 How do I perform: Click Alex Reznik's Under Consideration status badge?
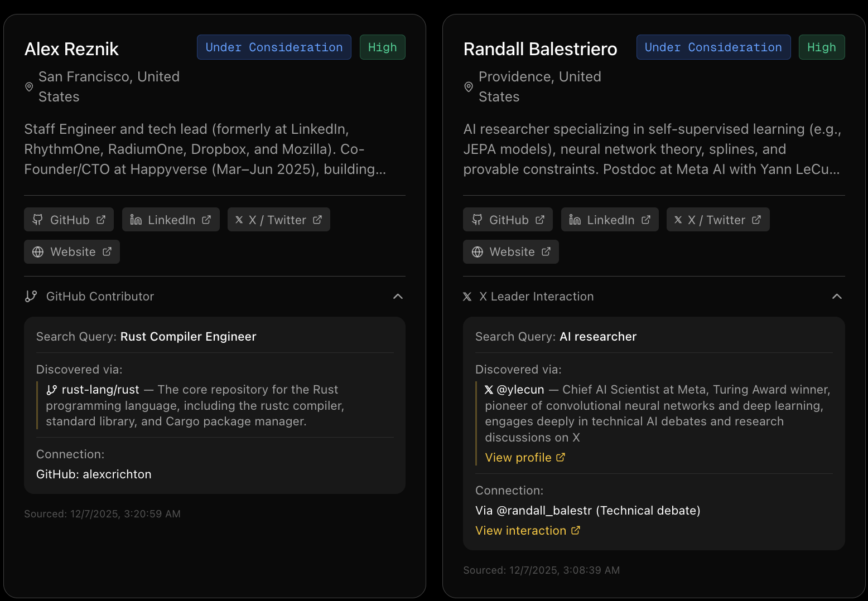tap(274, 47)
